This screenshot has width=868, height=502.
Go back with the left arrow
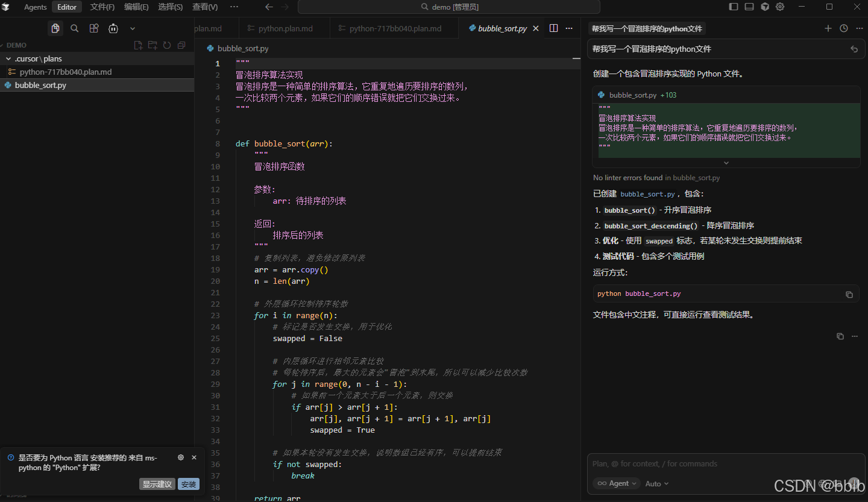pos(269,7)
